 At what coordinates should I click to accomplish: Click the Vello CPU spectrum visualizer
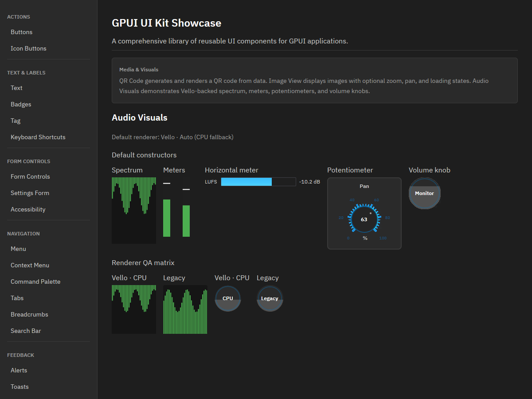[134, 309]
